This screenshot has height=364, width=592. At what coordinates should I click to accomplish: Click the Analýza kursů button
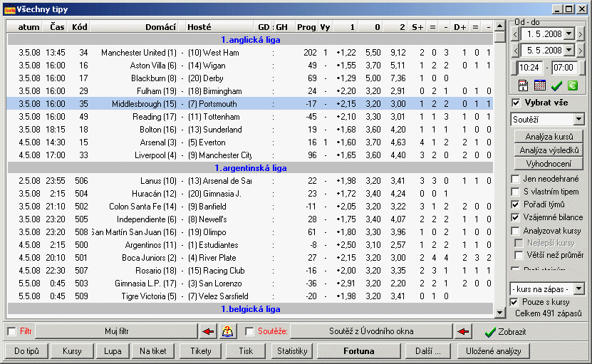[549, 137]
